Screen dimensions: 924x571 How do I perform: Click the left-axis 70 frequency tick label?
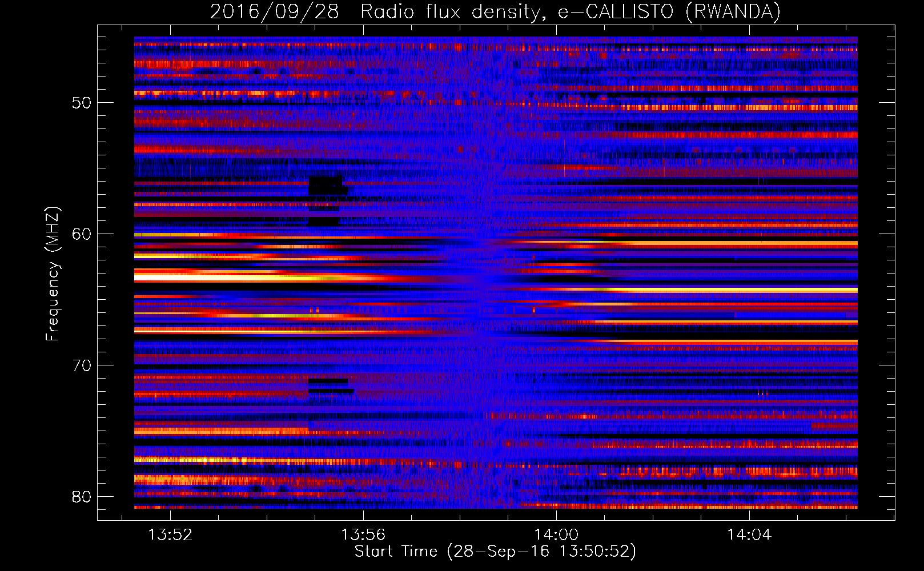pos(82,365)
